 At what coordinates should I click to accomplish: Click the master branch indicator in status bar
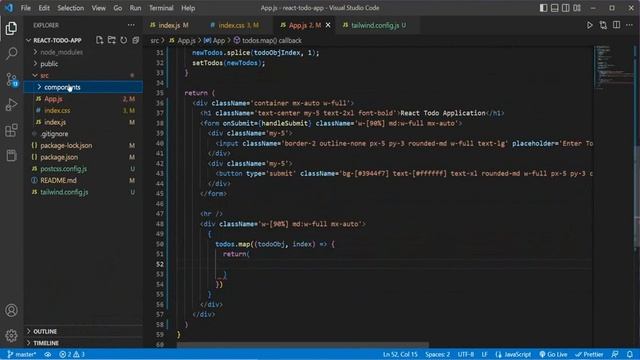click(x=22, y=354)
